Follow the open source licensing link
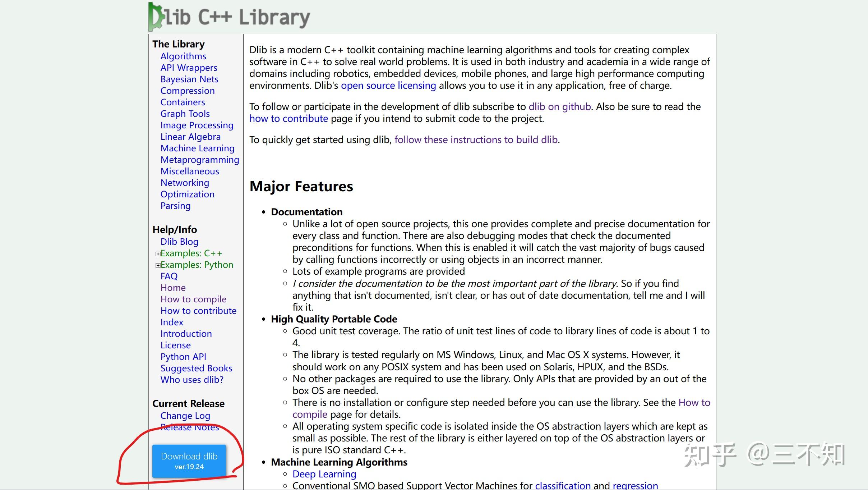The height and width of the screenshot is (490, 868). click(388, 86)
